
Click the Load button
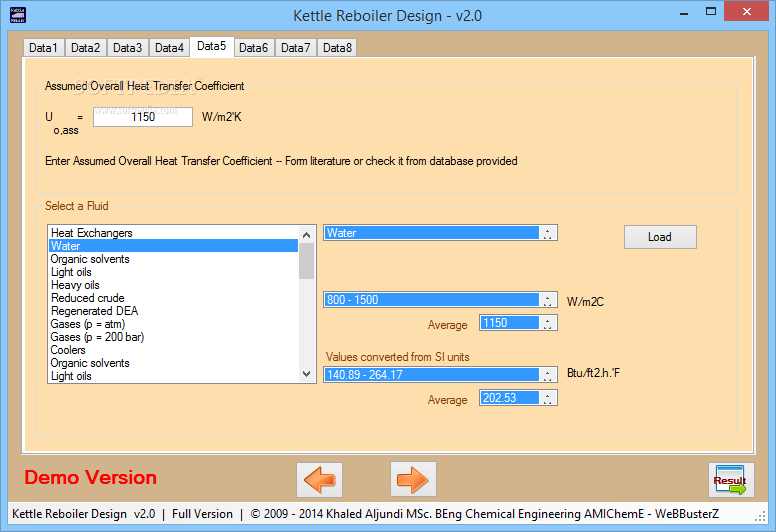coord(660,237)
